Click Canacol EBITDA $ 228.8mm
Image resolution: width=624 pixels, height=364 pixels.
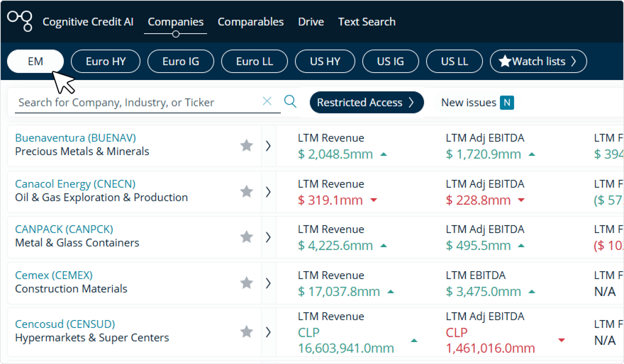click(x=478, y=200)
